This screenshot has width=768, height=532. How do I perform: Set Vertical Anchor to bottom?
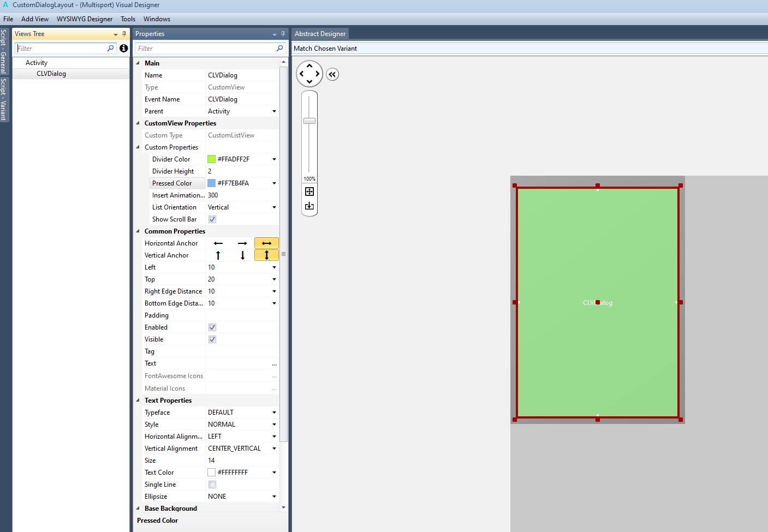(x=242, y=255)
